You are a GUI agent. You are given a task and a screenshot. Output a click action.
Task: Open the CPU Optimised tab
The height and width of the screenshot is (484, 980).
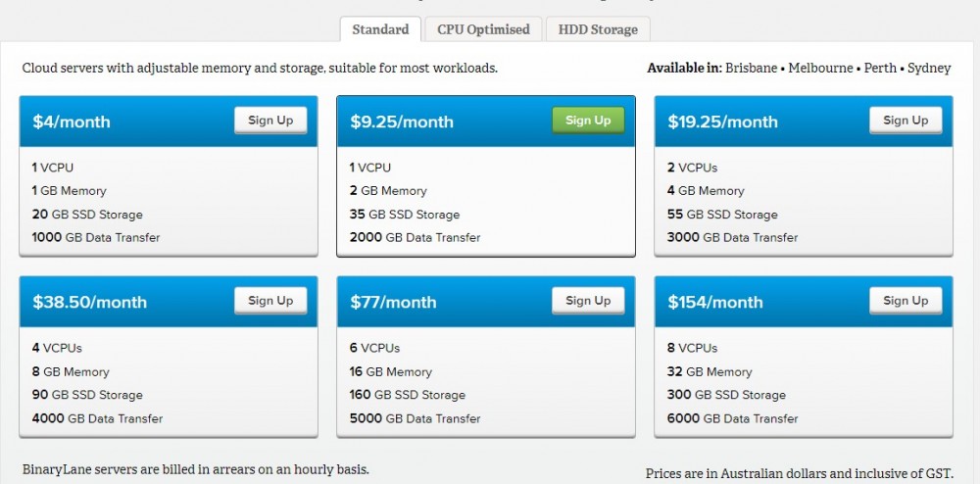(x=483, y=29)
